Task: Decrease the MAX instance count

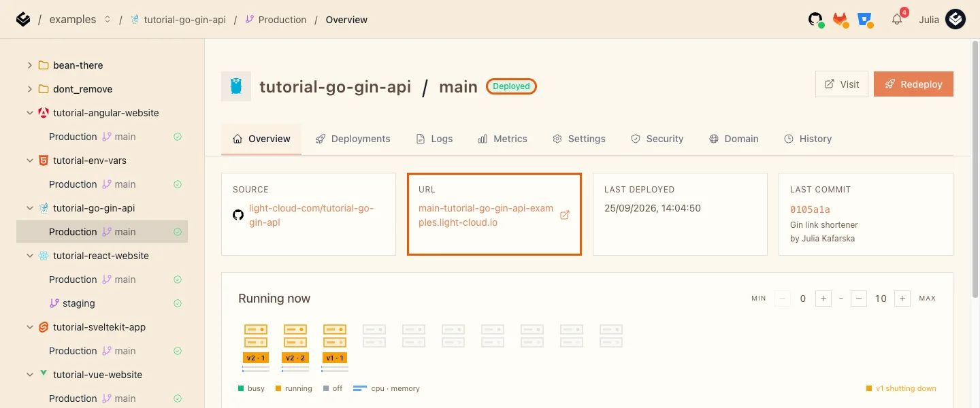Action: click(x=858, y=299)
